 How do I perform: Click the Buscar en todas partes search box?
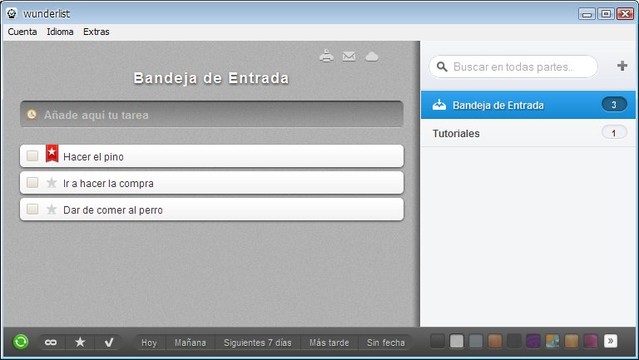(x=513, y=66)
